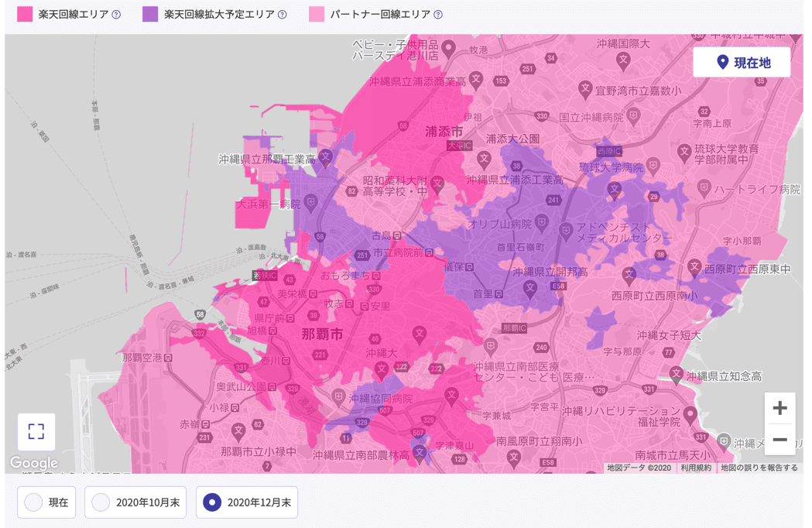Click the 浦添市 city label
The height and width of the screenshot is (528, 812).
[x=444, y=132]
